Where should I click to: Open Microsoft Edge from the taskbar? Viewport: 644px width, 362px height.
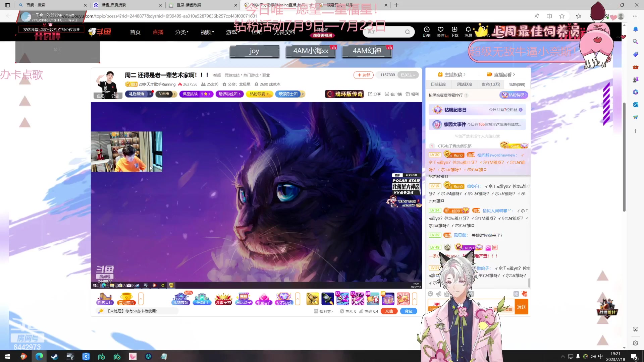(39, 356)
